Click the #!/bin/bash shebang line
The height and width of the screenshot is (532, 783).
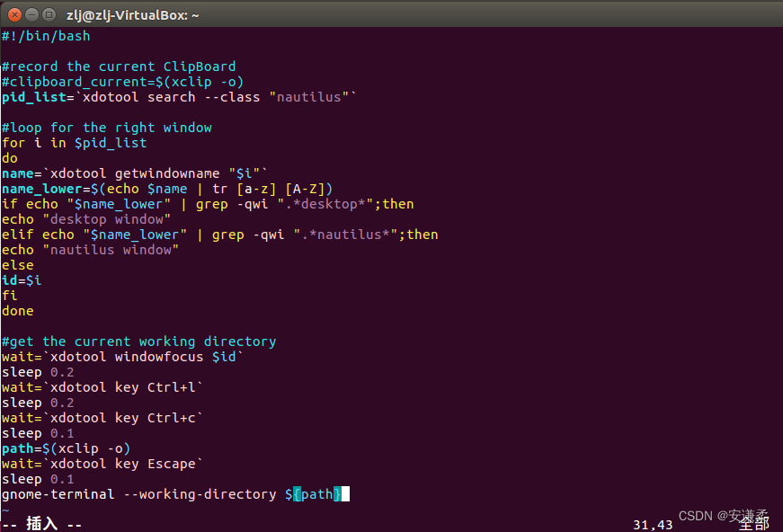coord(46,36)
